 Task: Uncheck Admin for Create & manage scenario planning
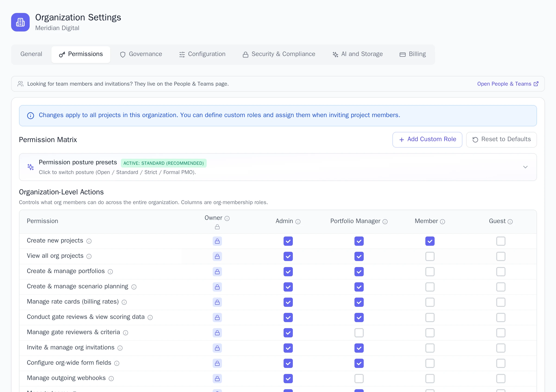(x=288, y=287)
